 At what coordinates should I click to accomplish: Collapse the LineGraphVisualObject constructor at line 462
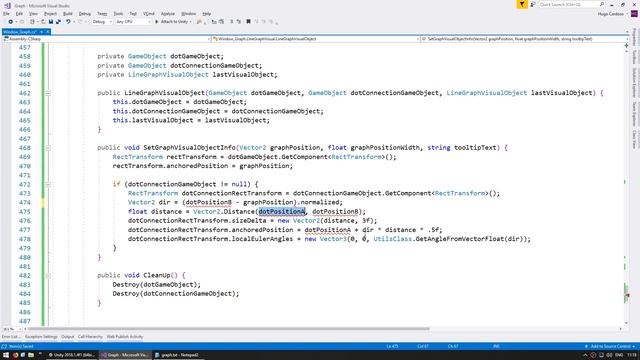48,93
